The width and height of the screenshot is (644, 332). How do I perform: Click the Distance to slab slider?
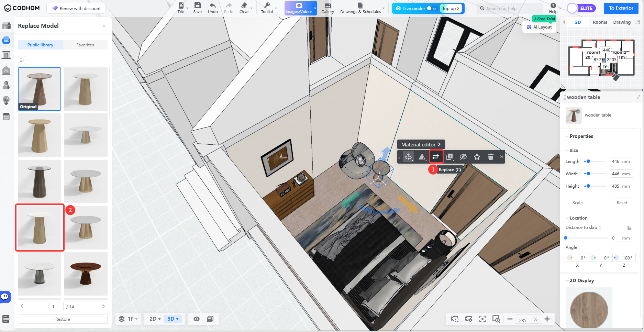586,238
